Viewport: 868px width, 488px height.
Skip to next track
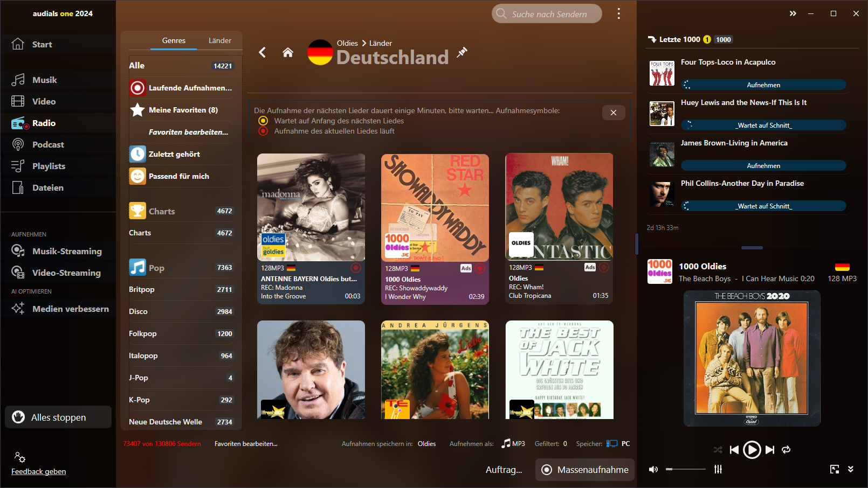[x=770, y=450]
